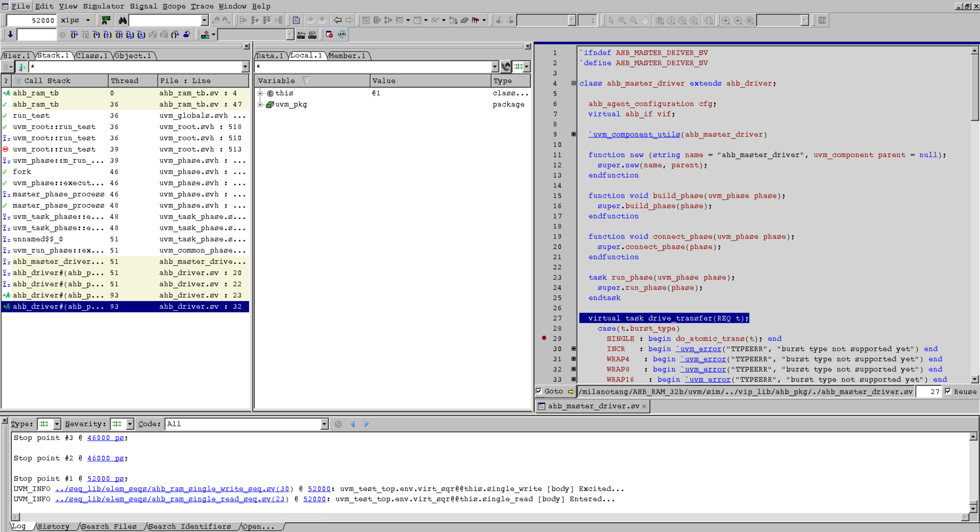Switch to the Class.1 tab
980x532 pixels.
tap(91, 55)
